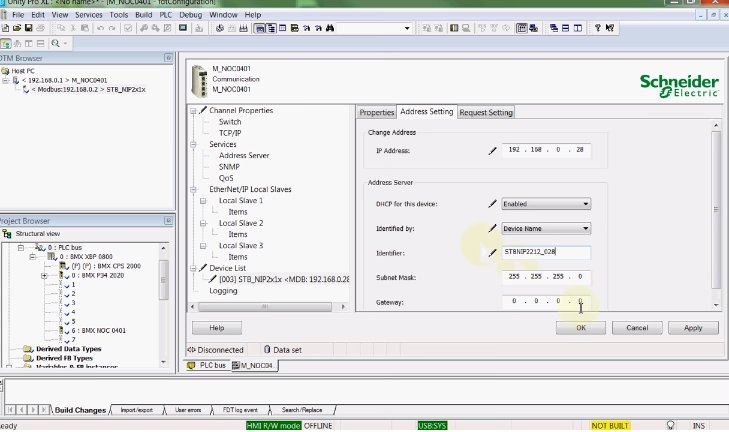Click the Subnet Mask field
Screen dimensions: 729x432
click(x=546, y=277)
